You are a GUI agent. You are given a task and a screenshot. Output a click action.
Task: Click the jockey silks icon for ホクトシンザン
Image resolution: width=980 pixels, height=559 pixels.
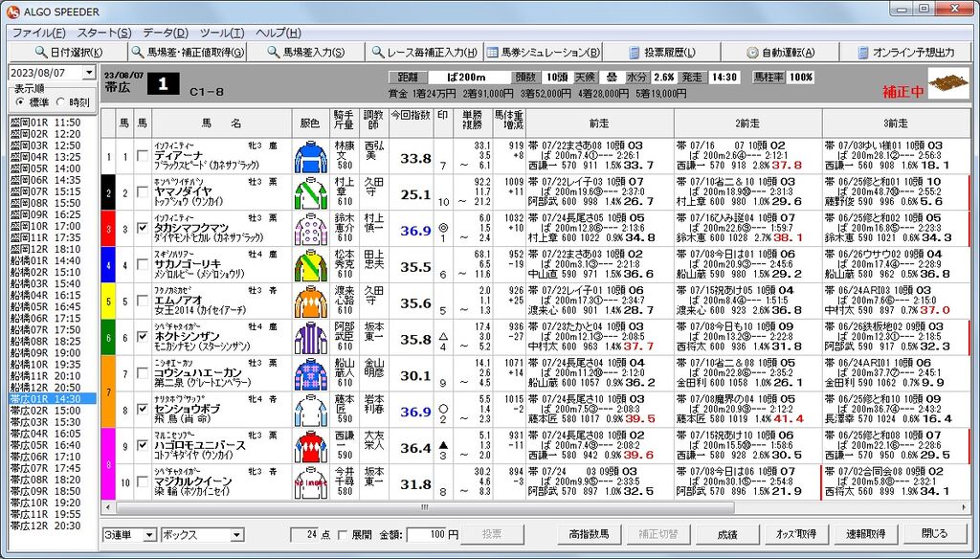[311, 338]
